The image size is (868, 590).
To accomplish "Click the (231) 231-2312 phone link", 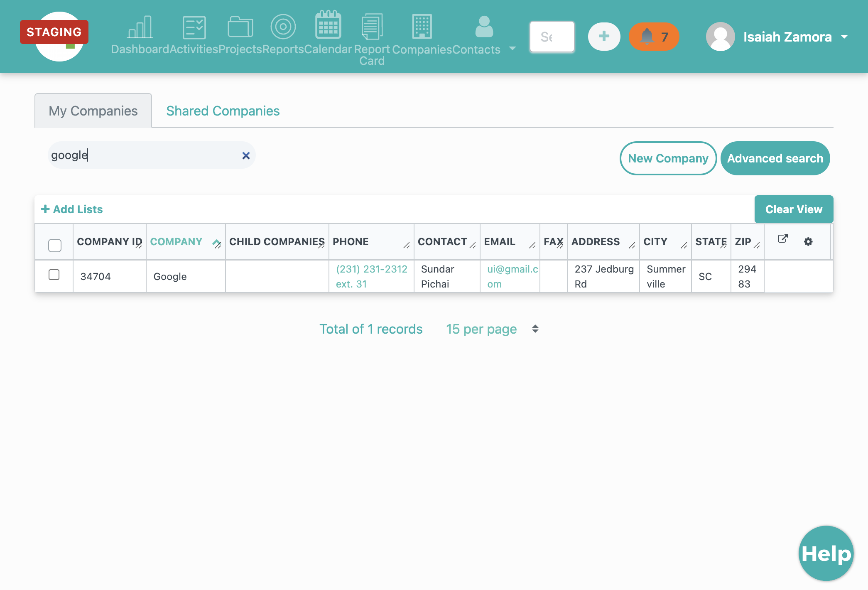I will tap(372, 276).
